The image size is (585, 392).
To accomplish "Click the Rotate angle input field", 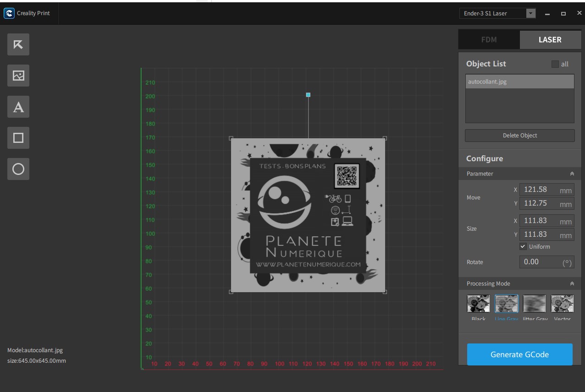I will pos(546,262).
